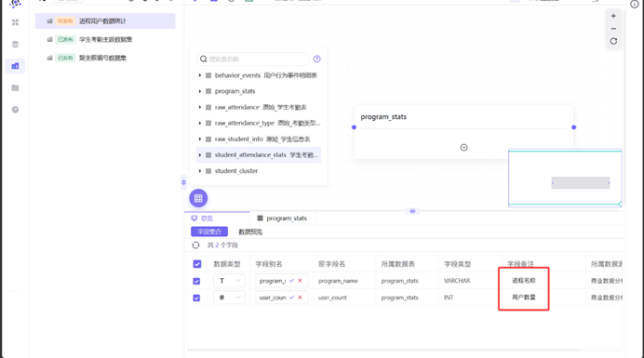Click the minimap viewport rectangle

565,178
